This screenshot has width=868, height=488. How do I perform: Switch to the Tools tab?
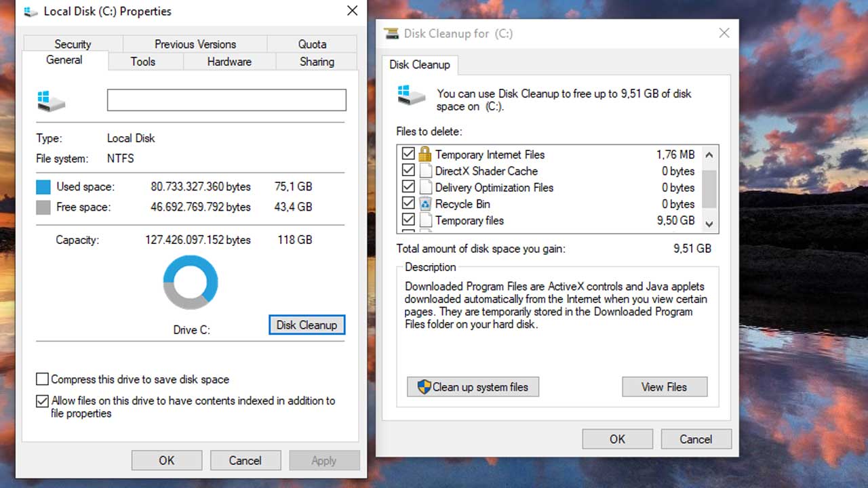(143, 61)
